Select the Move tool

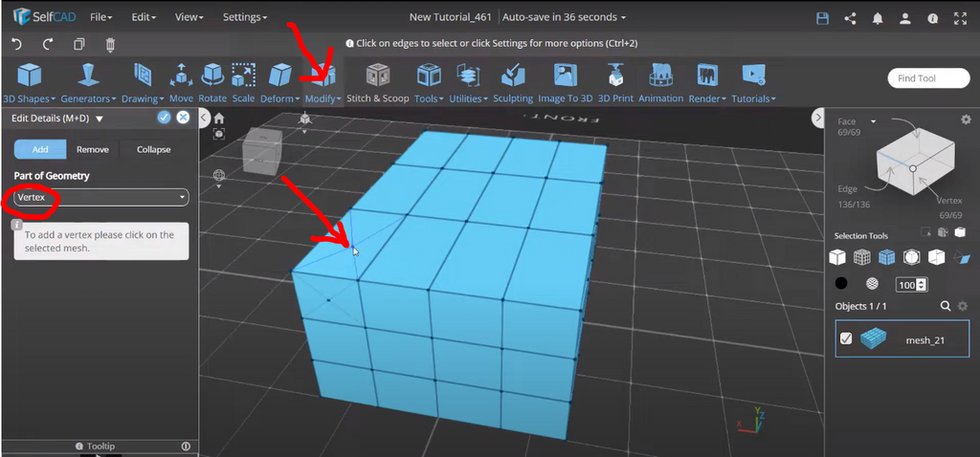point(181,81)
